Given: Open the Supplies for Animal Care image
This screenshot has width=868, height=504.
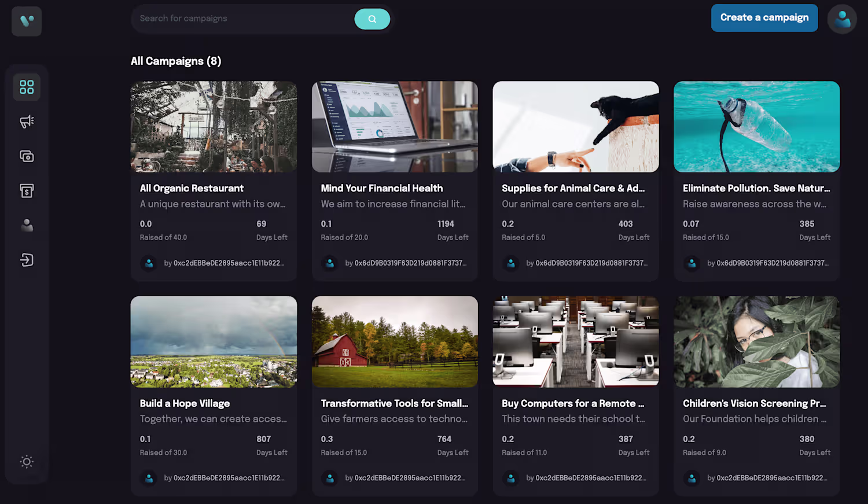Looking at the screenshot, I should click(576, 127).
